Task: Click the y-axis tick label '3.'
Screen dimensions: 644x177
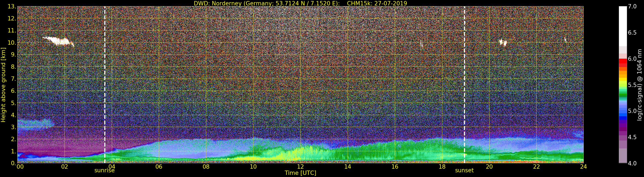Action: click(x=14, y=127)
